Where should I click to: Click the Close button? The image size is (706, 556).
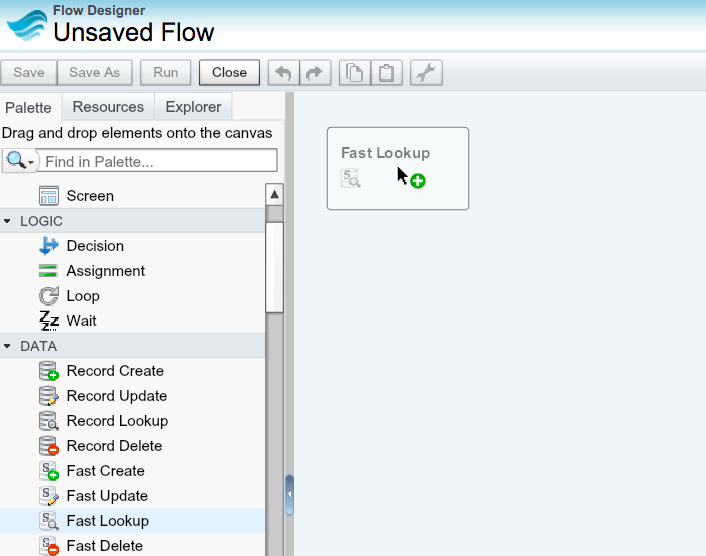(x=229, y=73)
